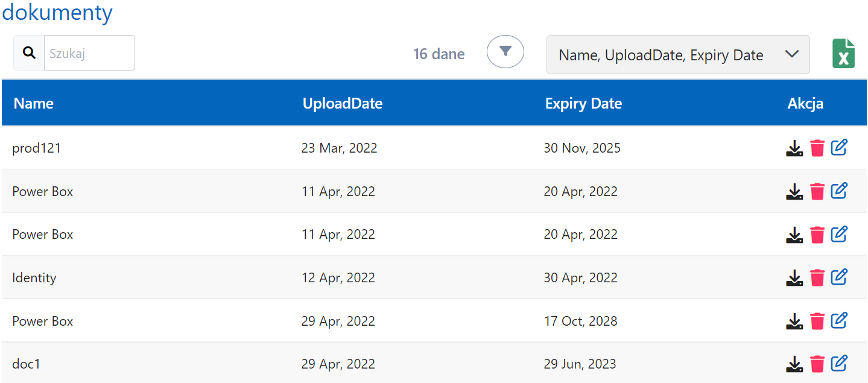Image resolution: width=868 pixels, height=383 pixels.
Task: Delete the Identity document row
Action: point(817,278)
